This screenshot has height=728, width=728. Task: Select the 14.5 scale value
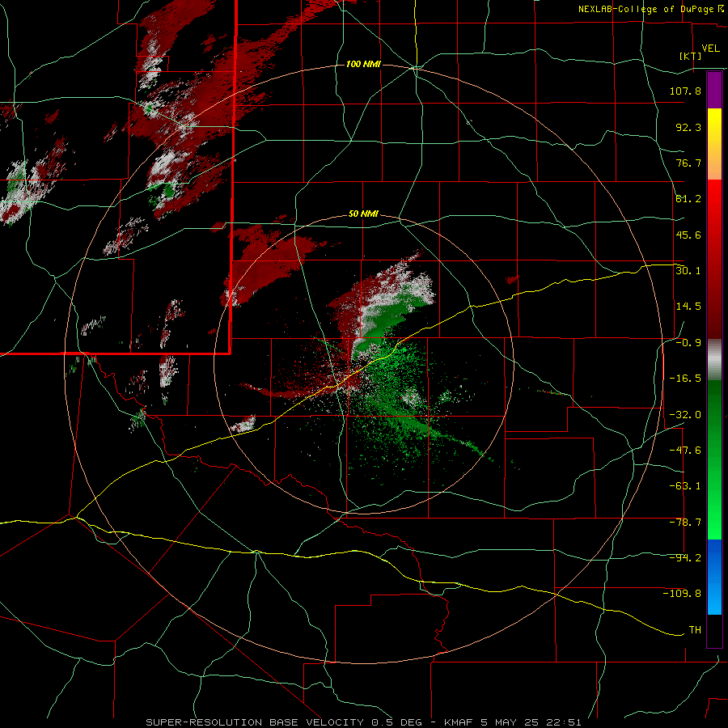pyautogui.click(x=688, y=307)
